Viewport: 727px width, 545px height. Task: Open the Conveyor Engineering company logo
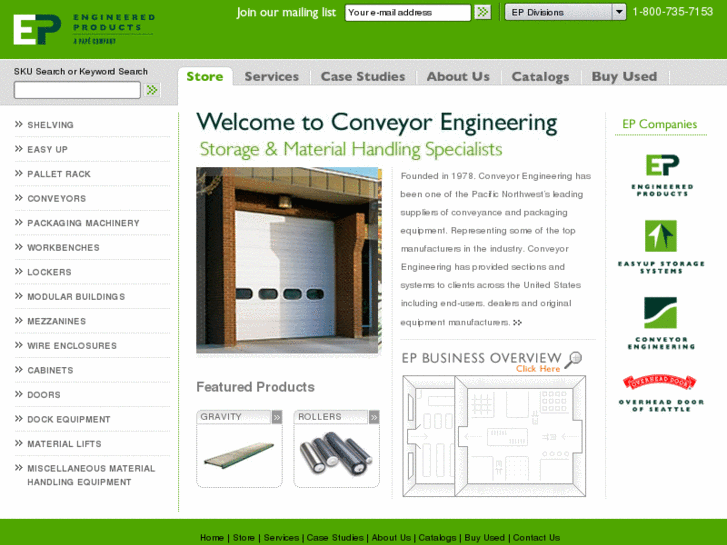point(661,323)
